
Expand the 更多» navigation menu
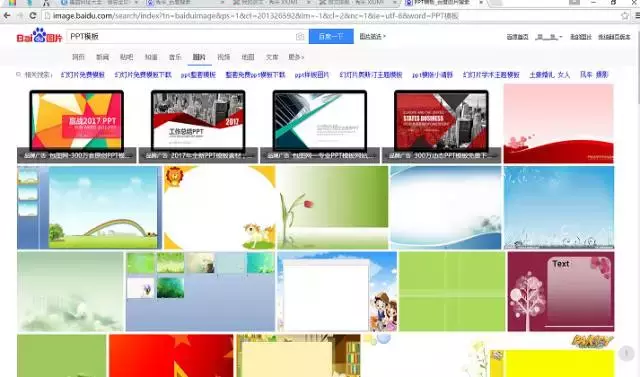[296, 57]
